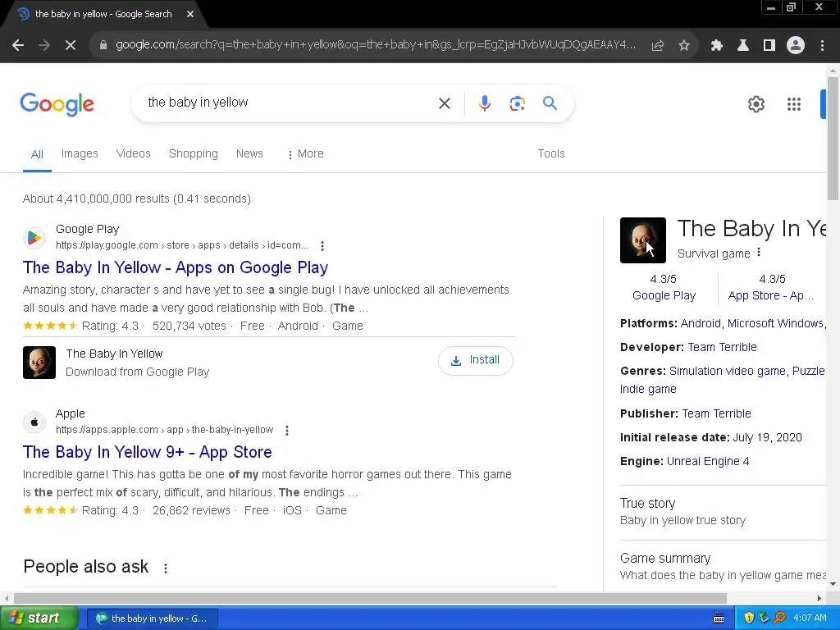840x630 pixels.
Task: Click the security shield tray icon
Action: point(749,619)
